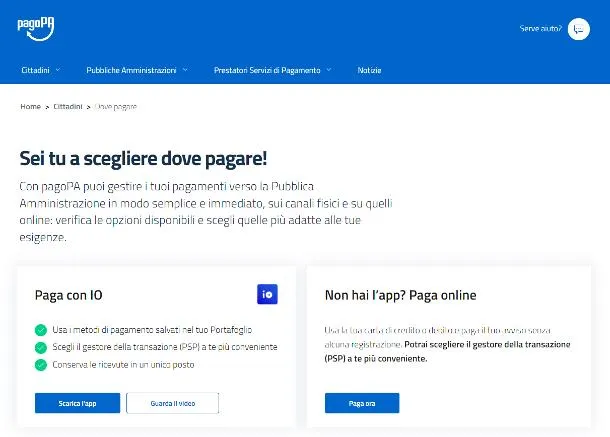Click the 'Guarda il video' button
Screen dimensions: 610x437
(x=173, y=403)
